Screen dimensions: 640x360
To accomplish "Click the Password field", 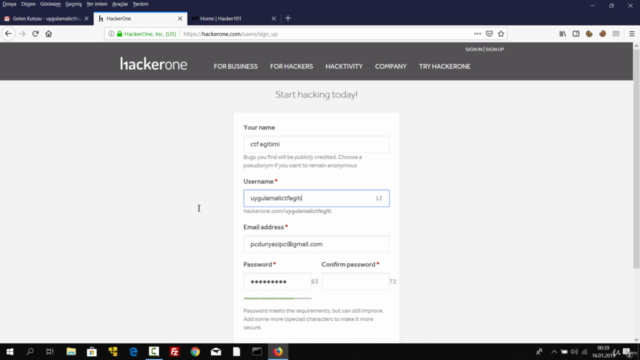I will 277,282.
